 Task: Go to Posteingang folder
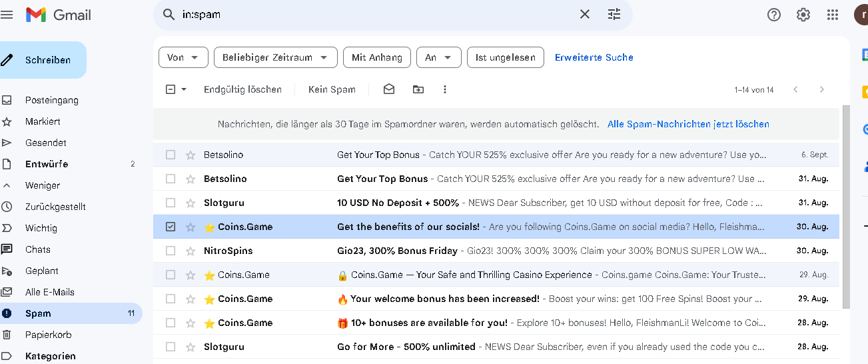coord(52,100)
